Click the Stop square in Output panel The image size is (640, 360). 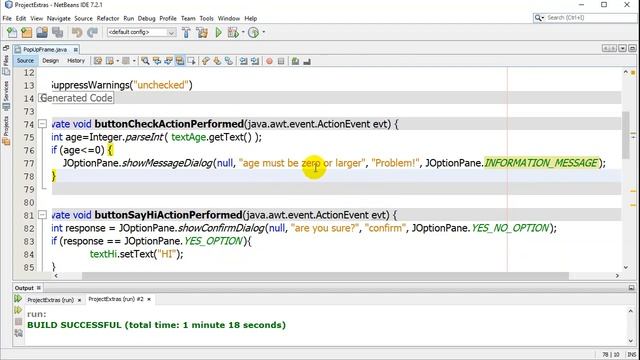[x=18, y=322]
